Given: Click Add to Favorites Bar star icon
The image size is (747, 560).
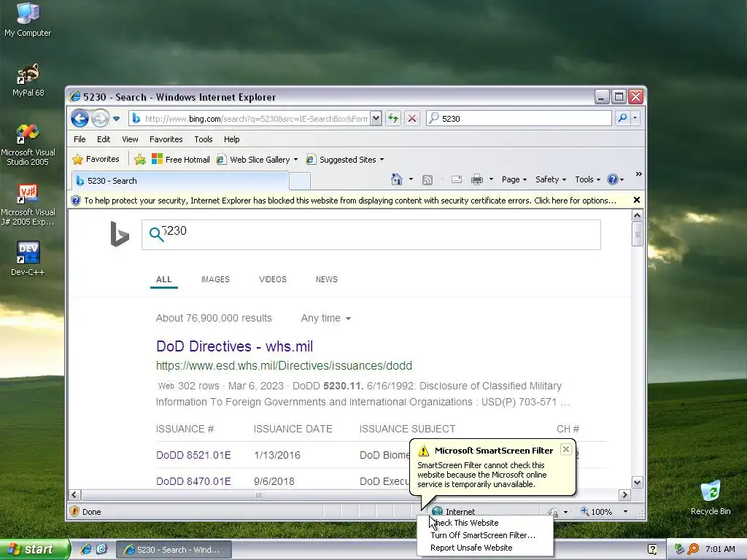Looking at the screenshot, I should (x=139, y=160).
